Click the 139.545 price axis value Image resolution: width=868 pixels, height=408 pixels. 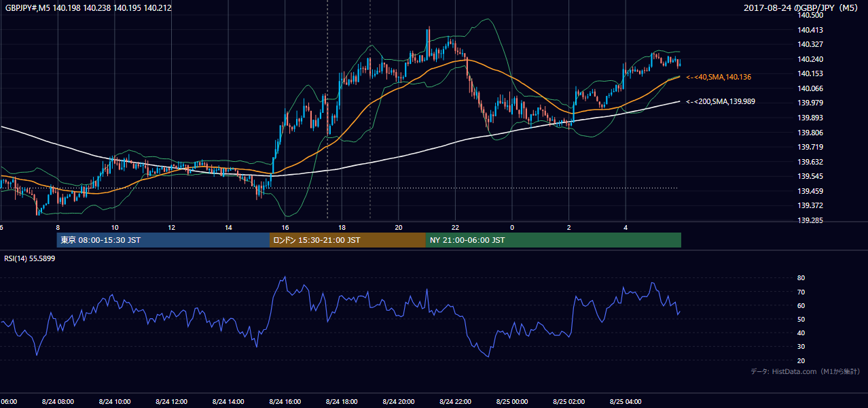[812, 176]
